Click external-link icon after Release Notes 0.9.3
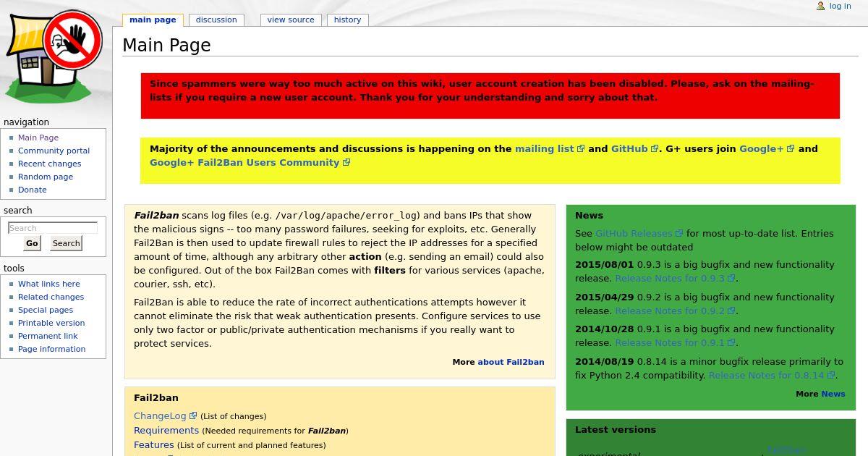The image size is (868, 456). [x=731, y=278]
